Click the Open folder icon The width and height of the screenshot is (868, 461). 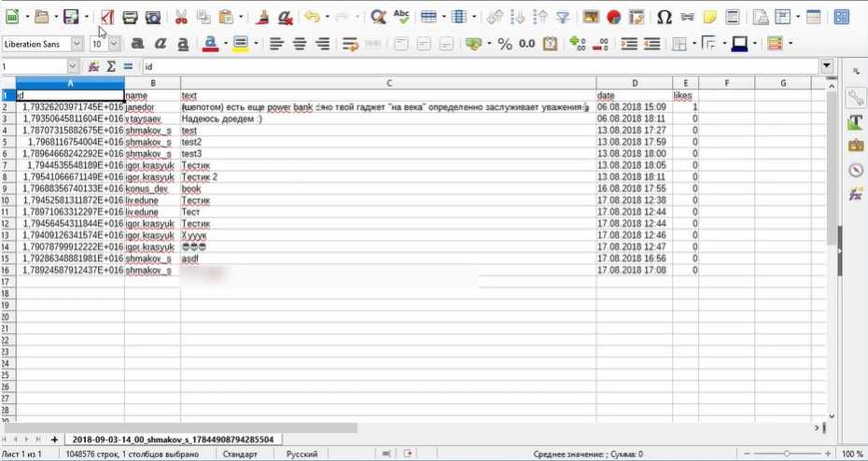[x=41, y=17]
